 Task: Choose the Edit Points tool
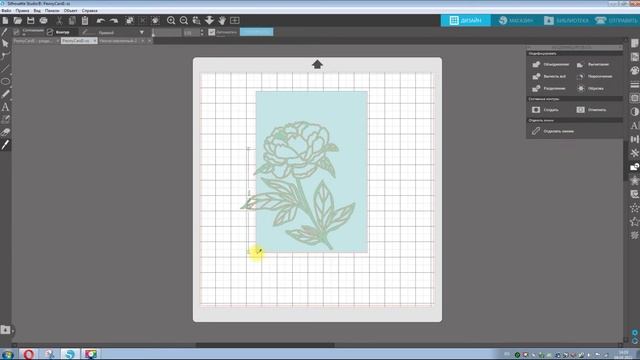pos(5,56)
